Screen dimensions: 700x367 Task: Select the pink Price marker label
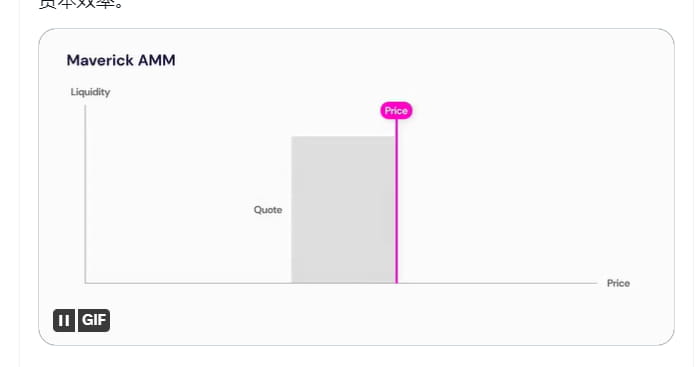tap(396, 111)
